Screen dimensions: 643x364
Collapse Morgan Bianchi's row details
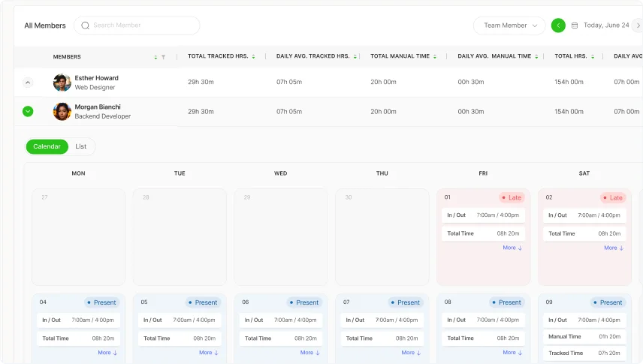(28, 112)
